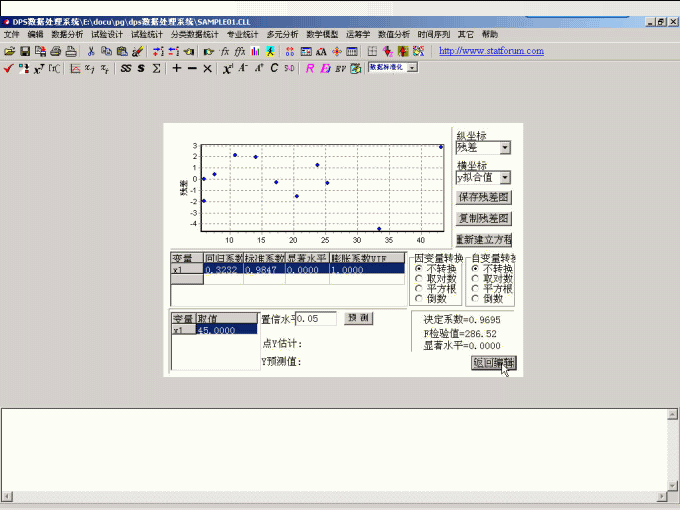Select 平方根 for independent variable transform

coord(475,289)
